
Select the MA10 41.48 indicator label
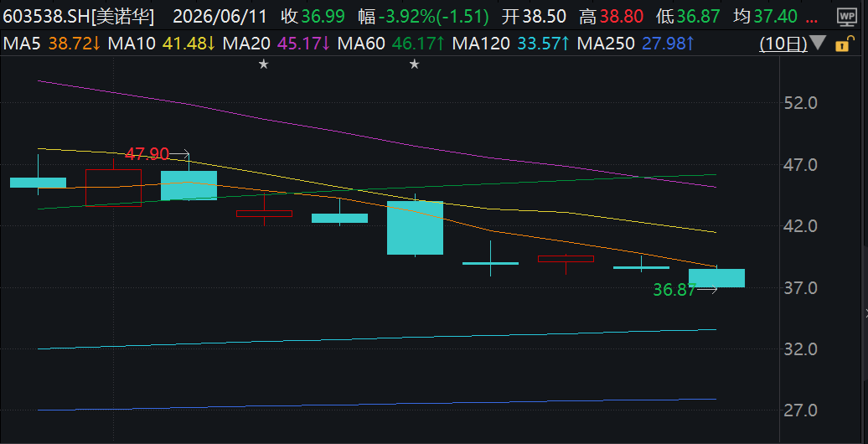(161, 44)
